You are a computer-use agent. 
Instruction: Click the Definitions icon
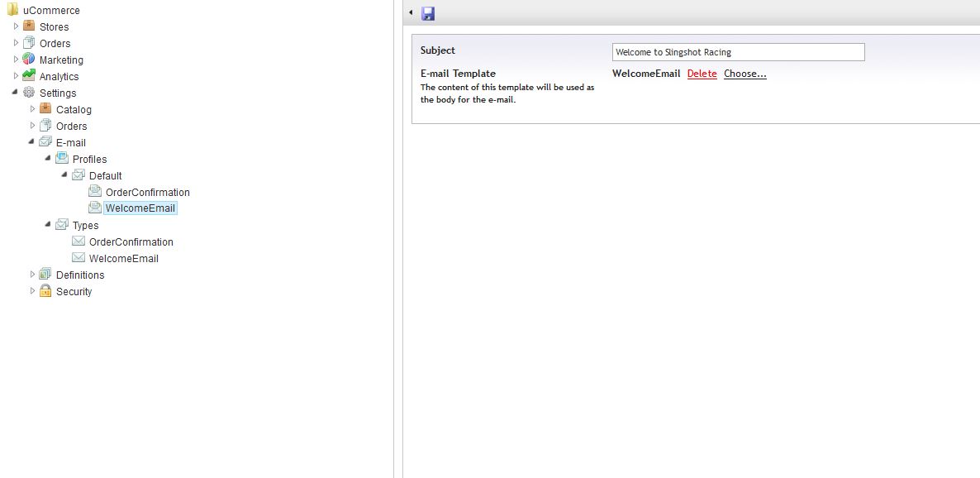point(45,274)
